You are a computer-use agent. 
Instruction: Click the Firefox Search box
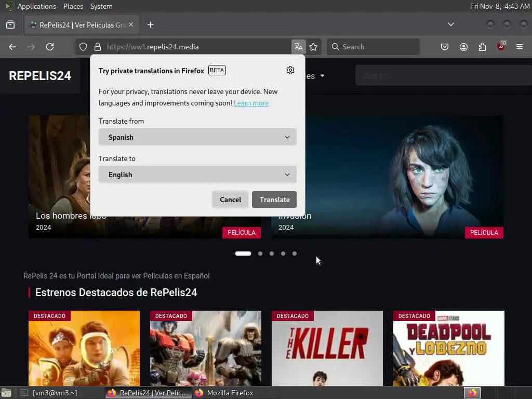pyautogui.click(x=373, y=47)
